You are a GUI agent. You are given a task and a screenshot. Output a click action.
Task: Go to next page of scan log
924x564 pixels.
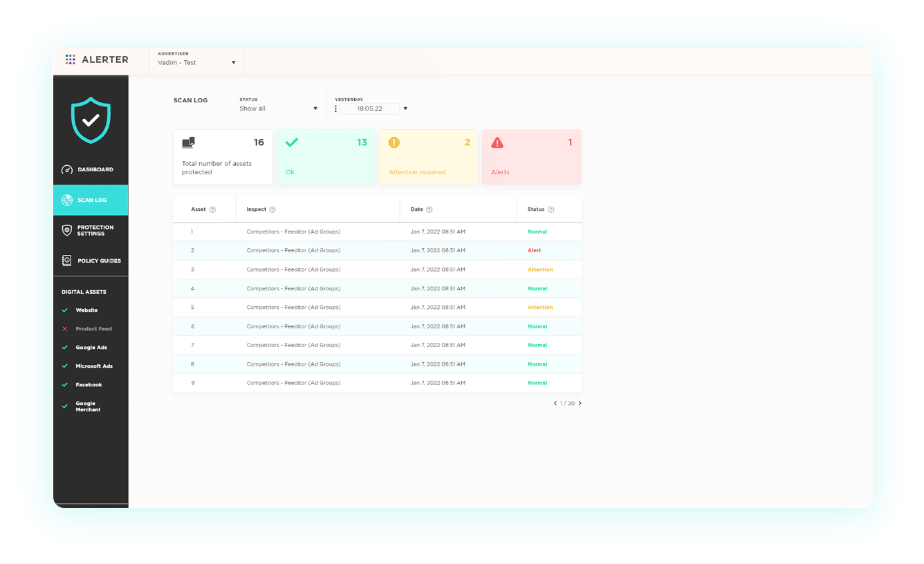(580, 403)
